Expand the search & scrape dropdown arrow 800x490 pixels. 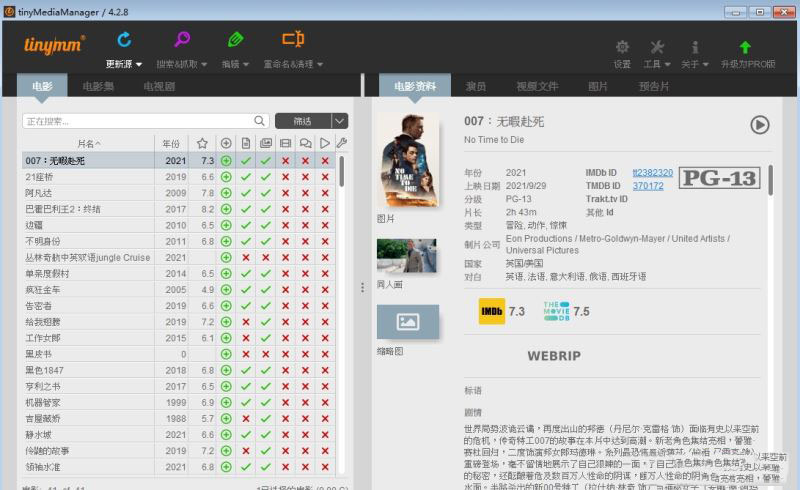(x=204, y=64)
